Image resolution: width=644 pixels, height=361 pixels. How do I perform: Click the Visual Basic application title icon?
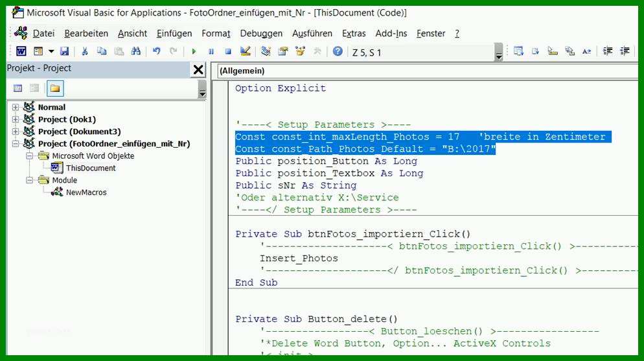pos(17,13)
